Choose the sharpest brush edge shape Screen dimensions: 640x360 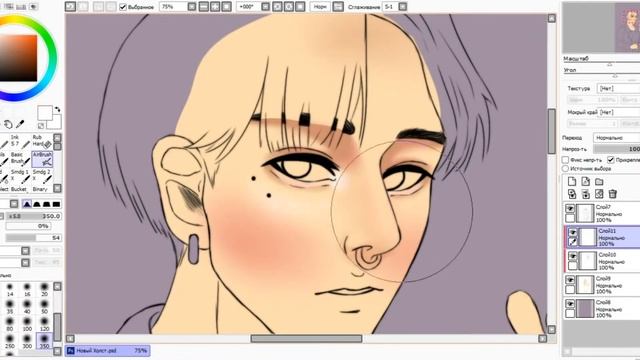click(x=27, y=204)
